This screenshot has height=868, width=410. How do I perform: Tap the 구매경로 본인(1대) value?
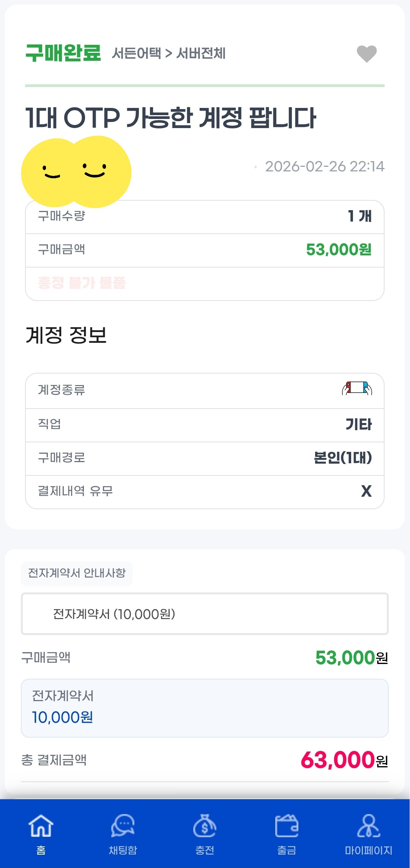tap(342, 458)
